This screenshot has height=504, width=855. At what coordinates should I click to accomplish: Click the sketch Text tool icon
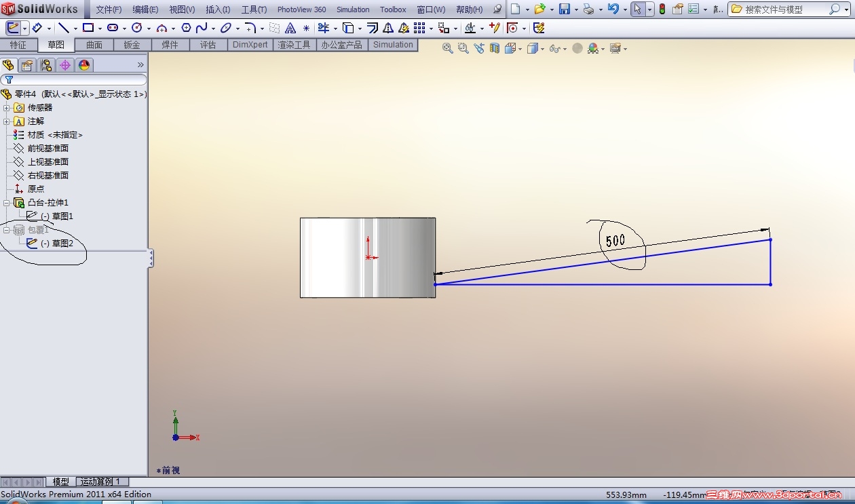click(x=290, y=28)
